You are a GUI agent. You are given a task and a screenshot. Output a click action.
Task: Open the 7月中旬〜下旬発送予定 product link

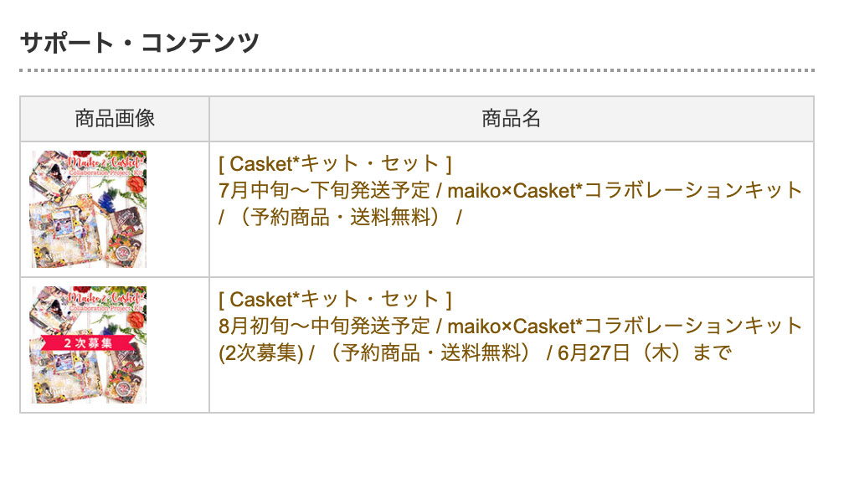click(x=325, y=190)
